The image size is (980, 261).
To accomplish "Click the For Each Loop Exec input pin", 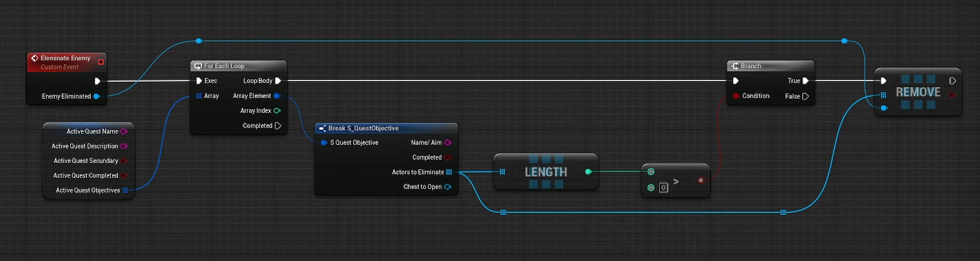I will point(199,81).
